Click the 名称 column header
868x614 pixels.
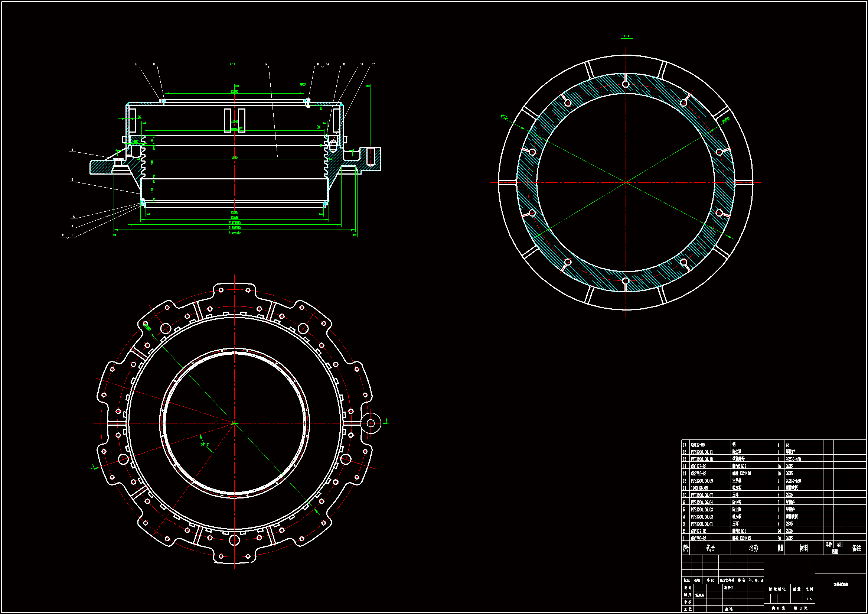753,548
